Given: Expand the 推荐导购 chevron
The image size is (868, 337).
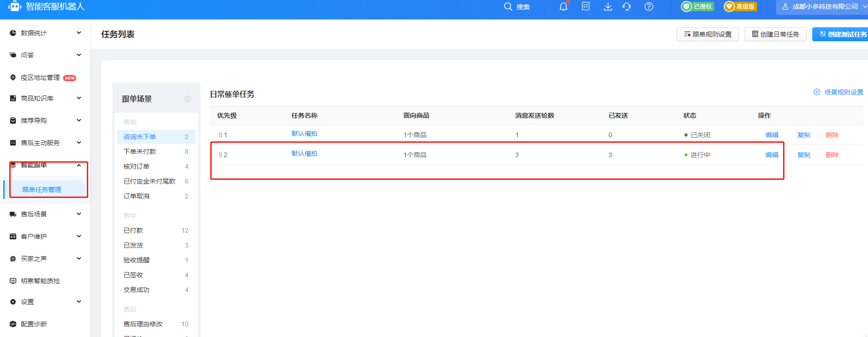Looking at the screenshot, I should tap(79, 120).
